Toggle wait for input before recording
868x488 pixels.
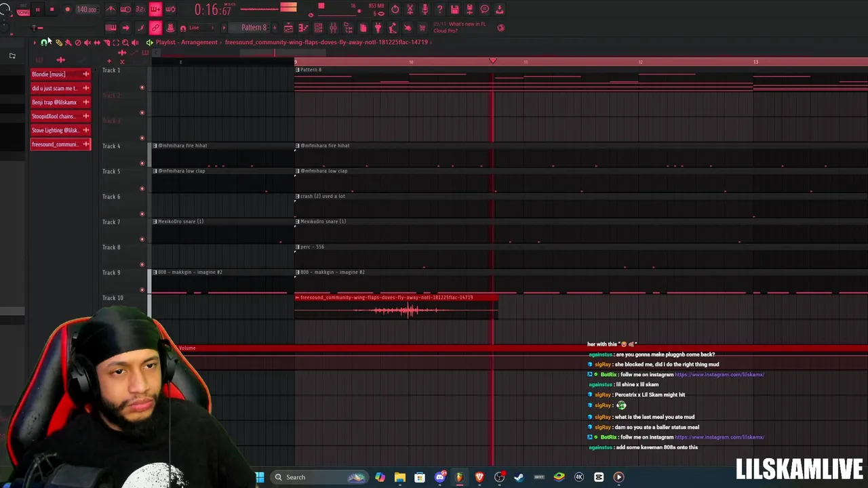tap(125, 9)
